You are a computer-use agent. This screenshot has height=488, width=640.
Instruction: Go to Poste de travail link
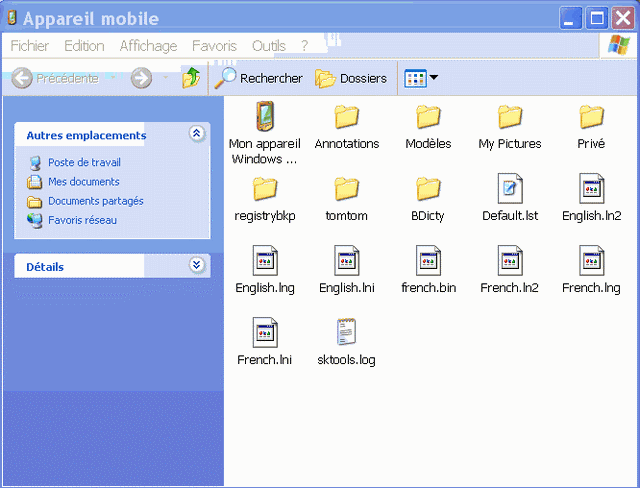84,162
